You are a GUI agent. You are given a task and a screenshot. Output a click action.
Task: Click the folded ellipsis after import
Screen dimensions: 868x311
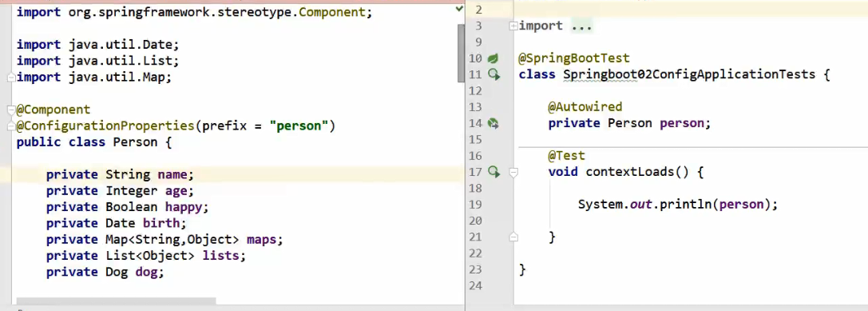pos(581,26)
